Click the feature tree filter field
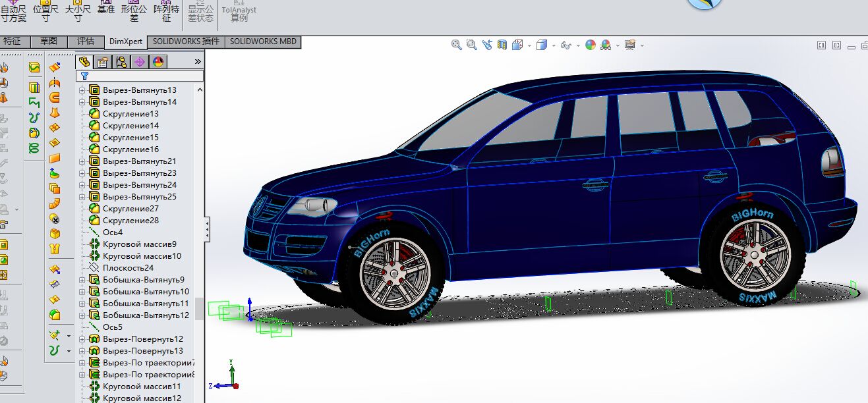 point(140,76)
